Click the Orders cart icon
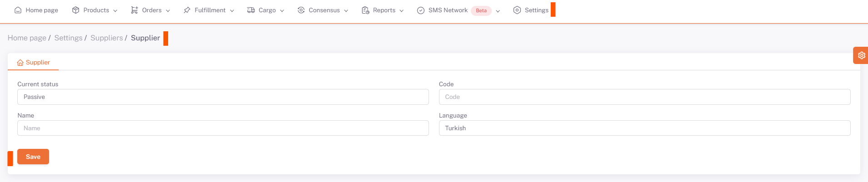 [x=135, y=10]
